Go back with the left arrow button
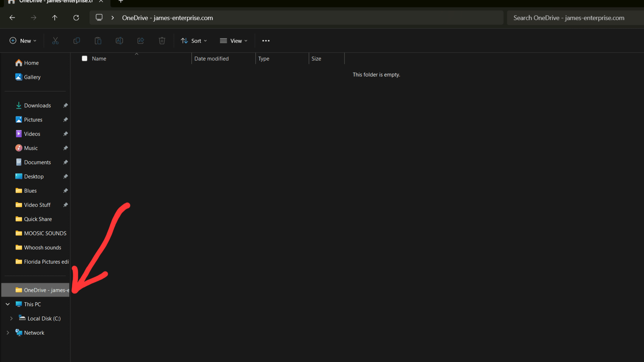The width and height of the screenshot is (644, 362). [x=12, y=18]
